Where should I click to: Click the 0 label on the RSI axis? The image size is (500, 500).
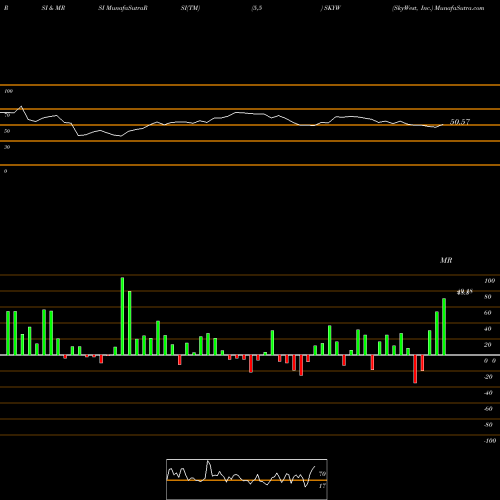click(x=5, y=171)
